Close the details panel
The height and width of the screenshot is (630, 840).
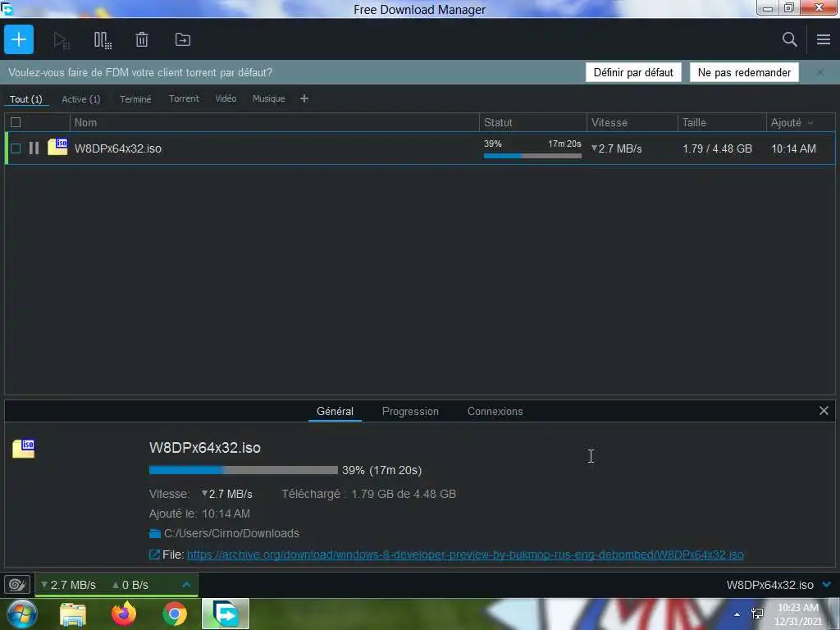point(824,411)
